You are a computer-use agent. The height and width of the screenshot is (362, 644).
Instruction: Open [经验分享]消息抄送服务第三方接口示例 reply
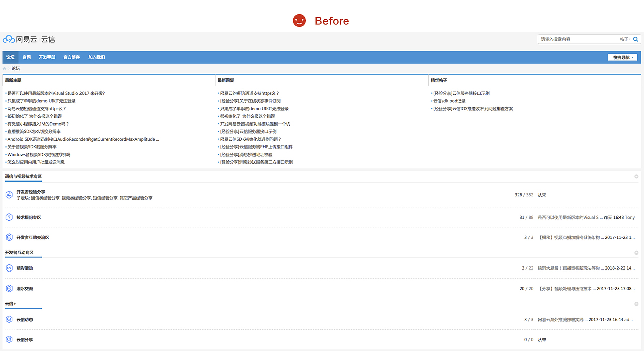pos(256,162)
